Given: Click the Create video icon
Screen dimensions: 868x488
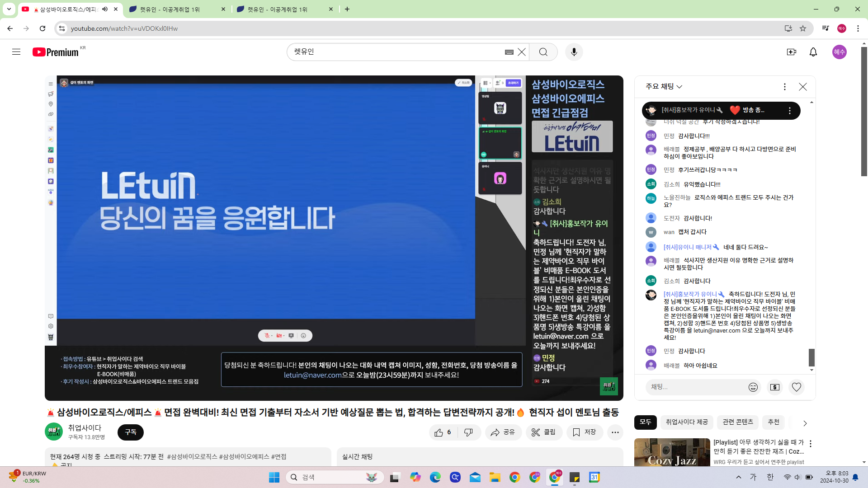Looking at the screenshot, I should click(x=791, y=52).
